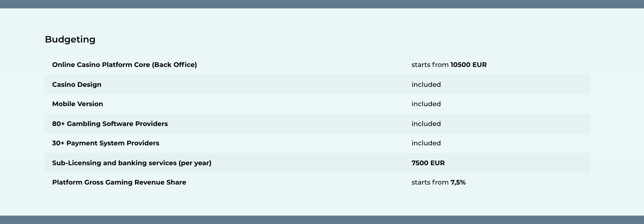Click the bold 10500 EUR amount

pos(469,65)
